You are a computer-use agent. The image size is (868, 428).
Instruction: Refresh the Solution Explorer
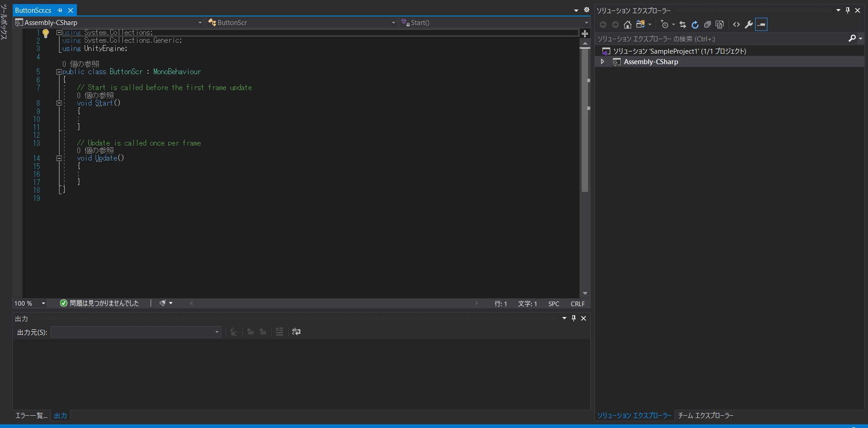pos(695,25)
